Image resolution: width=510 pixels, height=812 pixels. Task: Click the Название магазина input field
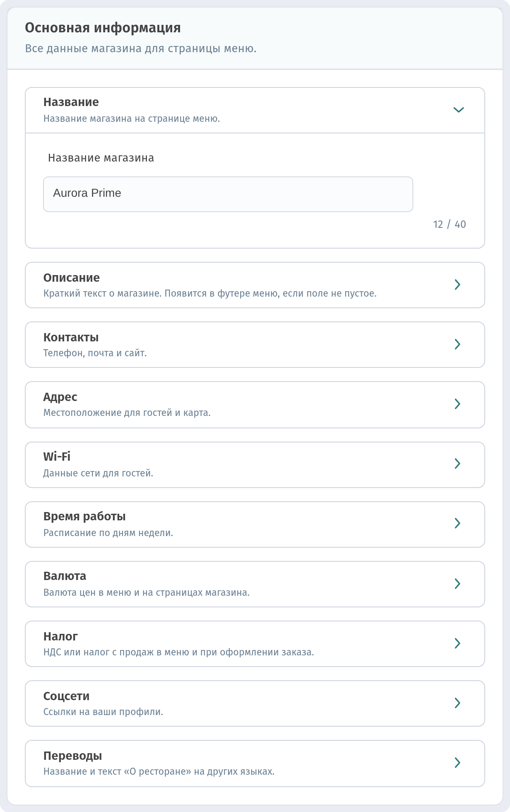point(228,194)
